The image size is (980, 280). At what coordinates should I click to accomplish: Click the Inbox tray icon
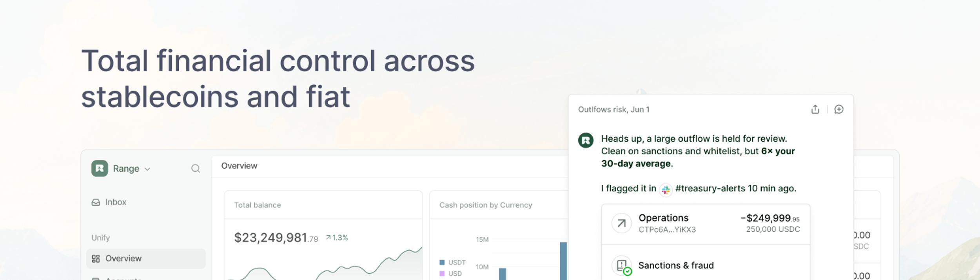[96, 202]
